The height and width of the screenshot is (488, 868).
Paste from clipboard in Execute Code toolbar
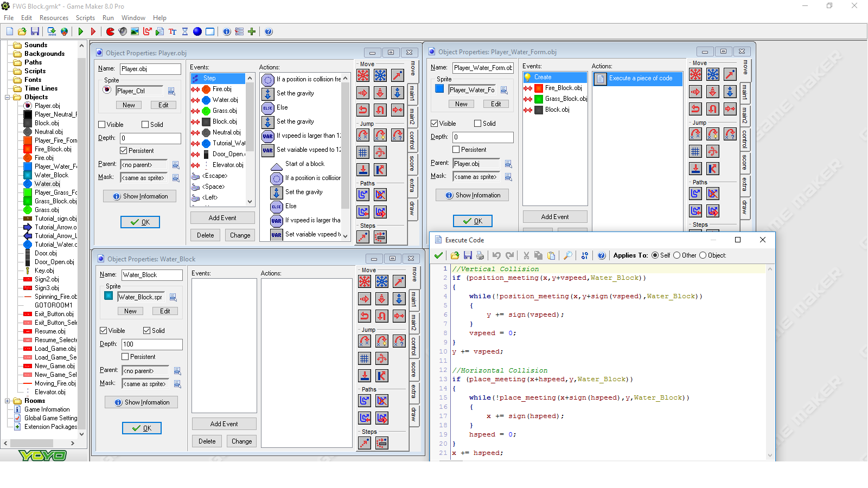click(551, 255)
